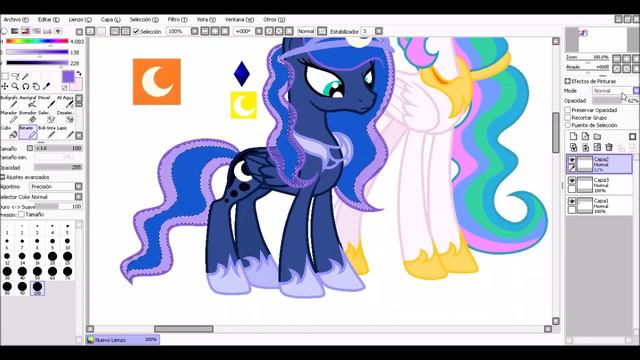The image size is (640, 360).
Task: Open the Selección menu
Action: coord(144,20)
